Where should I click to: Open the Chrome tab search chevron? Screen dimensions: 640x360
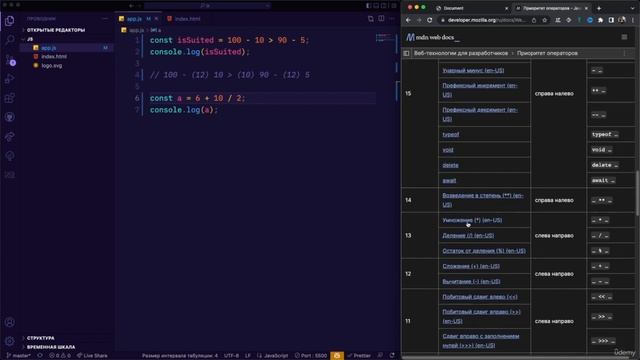point(633,8)
